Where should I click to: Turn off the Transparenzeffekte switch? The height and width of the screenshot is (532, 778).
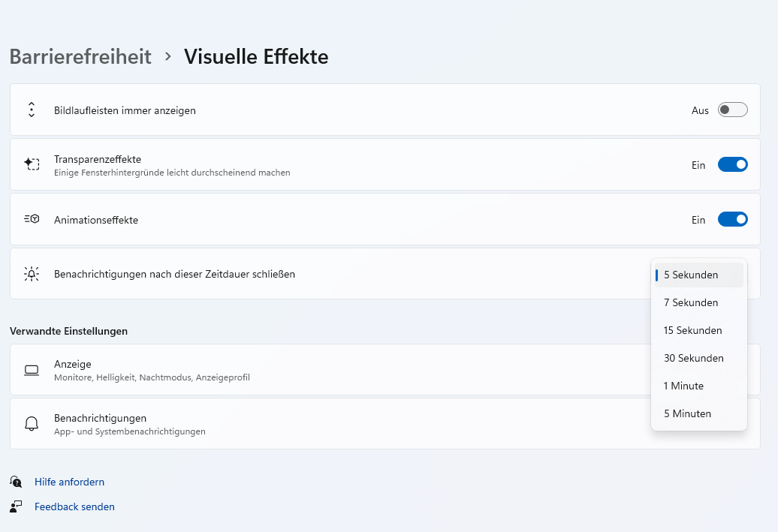(x=732, y=164)
